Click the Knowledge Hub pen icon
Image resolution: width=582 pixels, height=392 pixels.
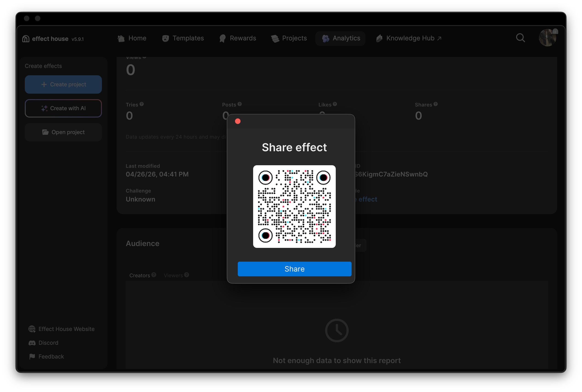[x=379, y=38]
